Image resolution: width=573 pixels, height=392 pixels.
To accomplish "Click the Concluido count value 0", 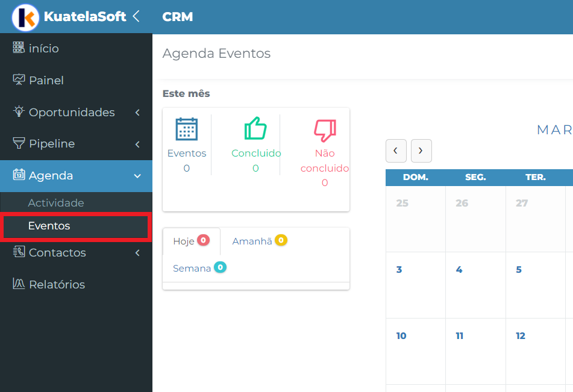I will [x=256, y=168].
